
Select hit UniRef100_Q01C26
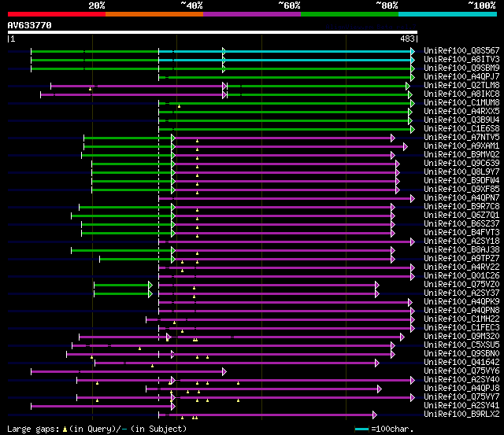(x=461, y=276)
